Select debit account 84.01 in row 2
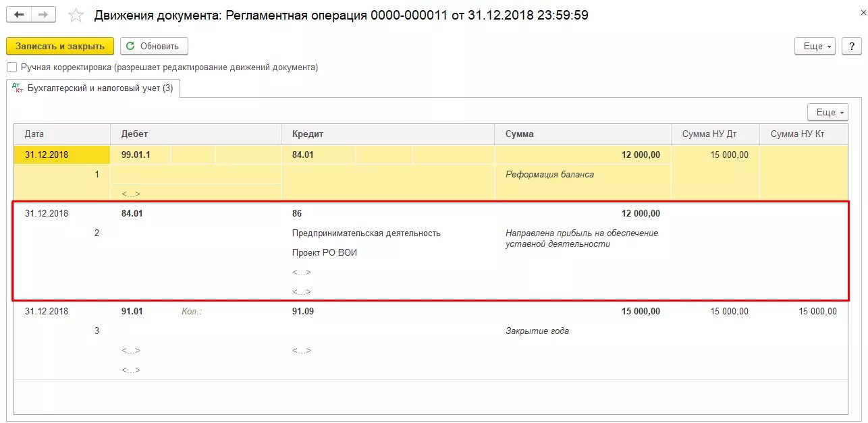 tap(132, 213)
